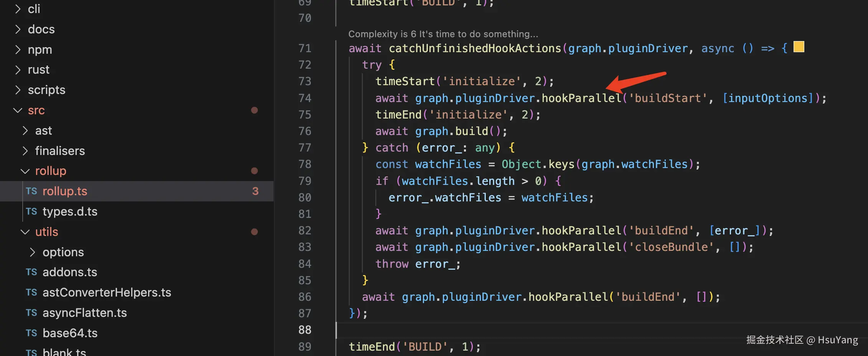Click the TS icon beside rollup.ts
This screenshot has height=356, width=868.
coord(31,191)
